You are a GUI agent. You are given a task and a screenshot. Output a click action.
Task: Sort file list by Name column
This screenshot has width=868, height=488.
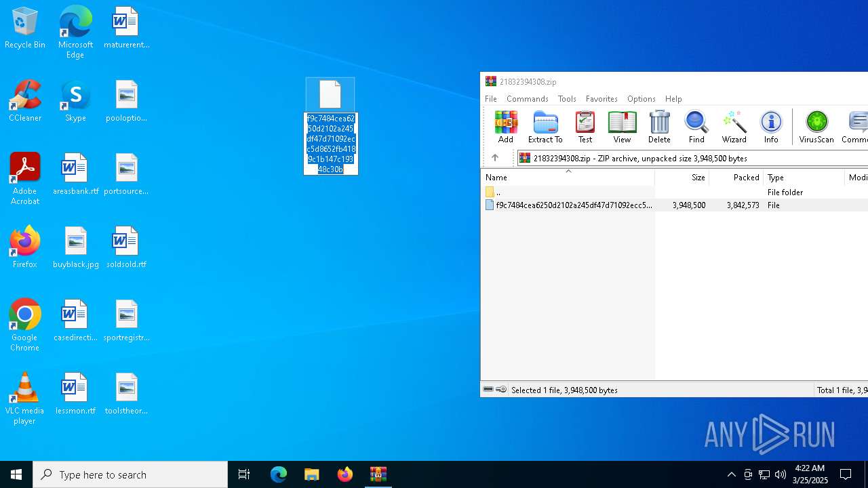(568, 178)
